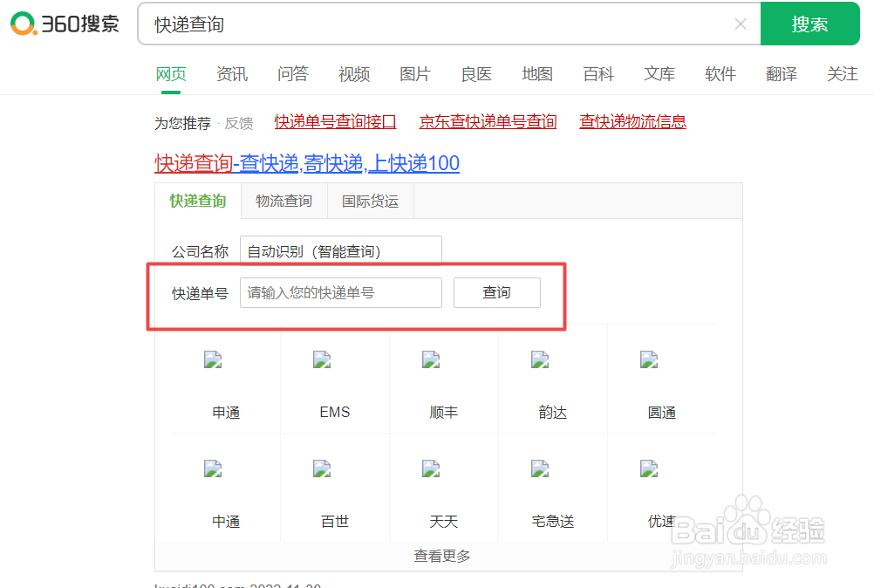Open the 文库 tab
The image size is (874, 588).
(659, 73)
